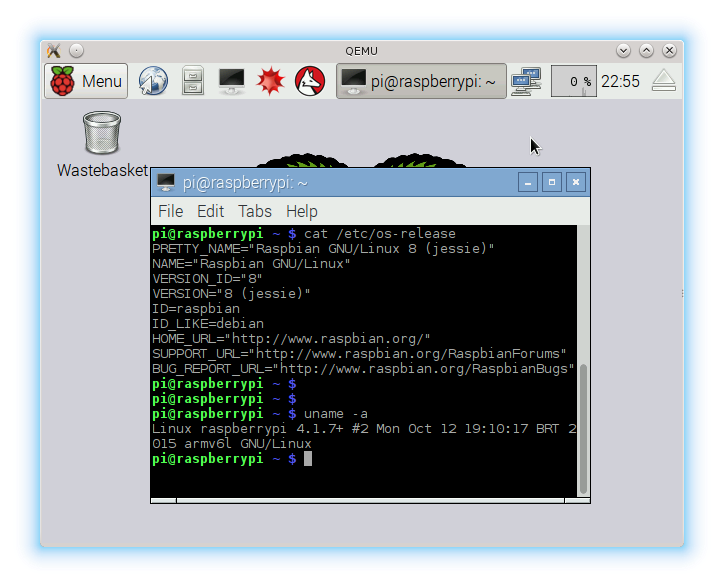The height and width of the screenshot is (587, 724).
Task: Open the Raspberry Pi Menu button
Action: pyautogui.click(x=86, y=81)
